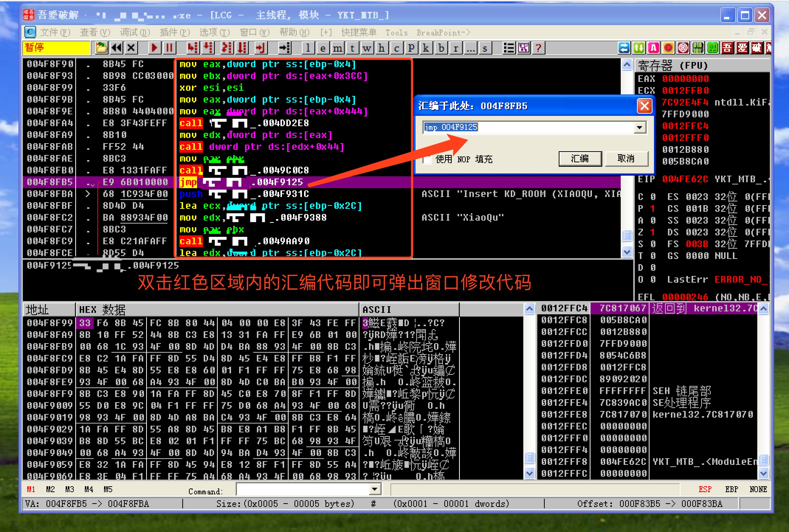The width and height of the screenshot is (789, 532).
Task: Click the 取消 cancel button
Action: pyautogui.click(x=626, y=159)
